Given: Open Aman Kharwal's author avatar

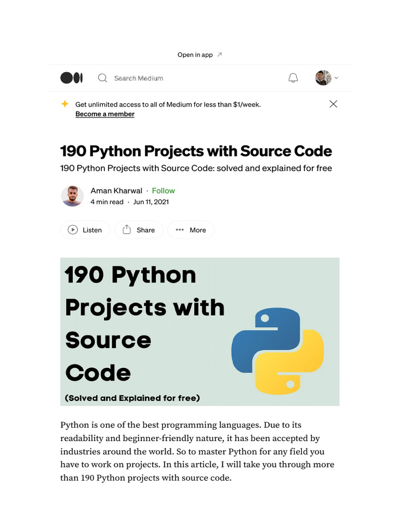Looking at the screenshot, I should (72, 196).
